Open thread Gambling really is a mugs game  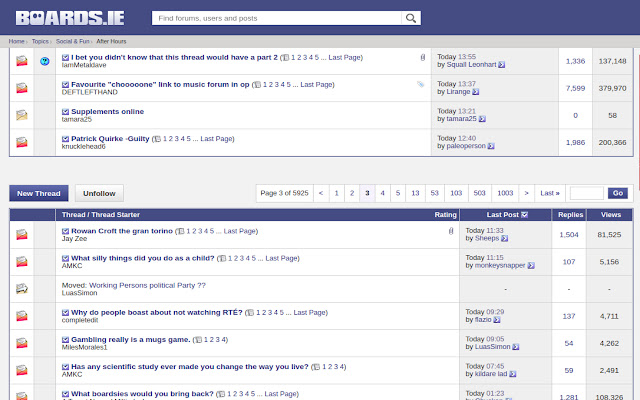(x=131, y=340)
